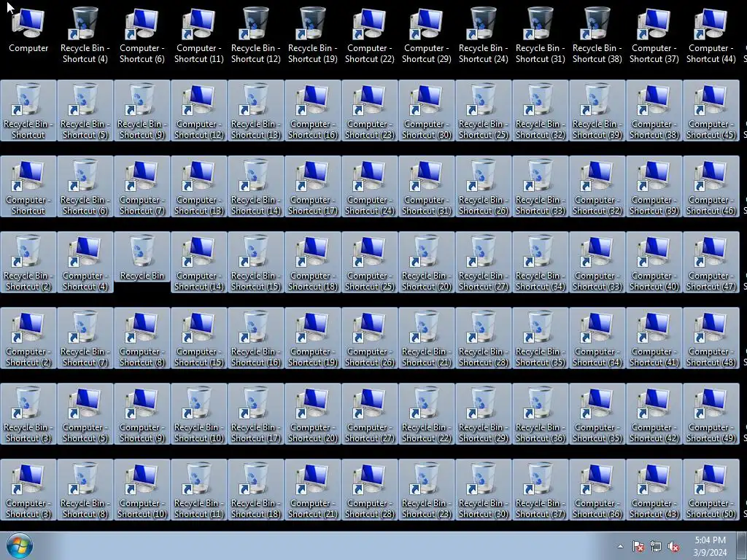Screen dimensions: 747x560
Task: Click Recycle Bin - Shortcut (10) icon
Action: click(x=198, y=414)
